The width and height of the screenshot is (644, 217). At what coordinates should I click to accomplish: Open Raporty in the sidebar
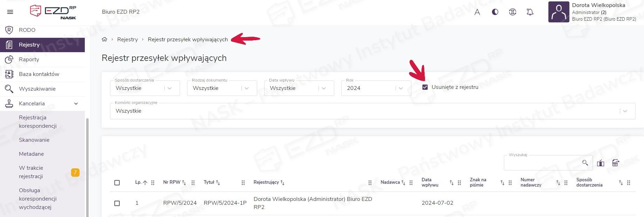click(29, 59)
